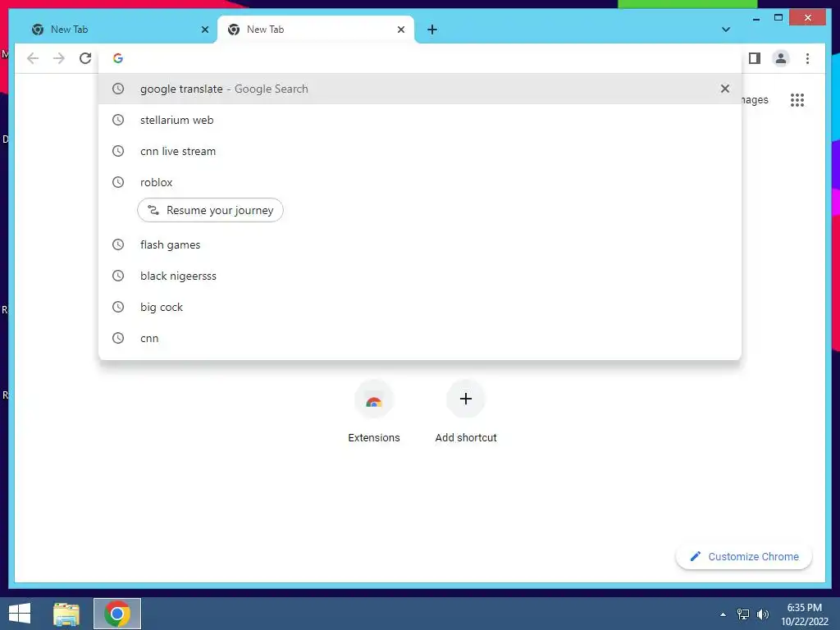Close the first New Tab
Image resolution: width=840 pixels, height=630 pixels.
coord(204,30)
